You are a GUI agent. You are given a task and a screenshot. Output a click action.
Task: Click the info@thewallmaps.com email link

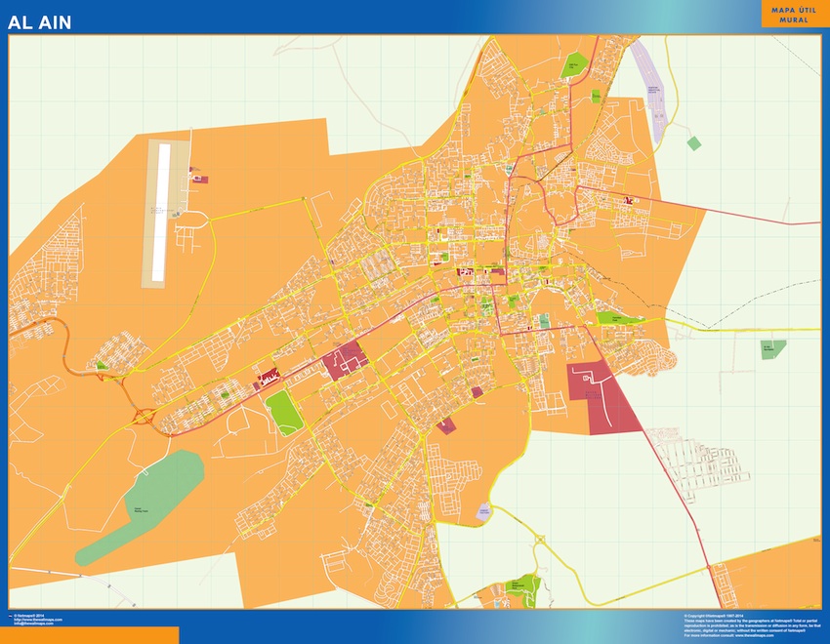point(37,624)
